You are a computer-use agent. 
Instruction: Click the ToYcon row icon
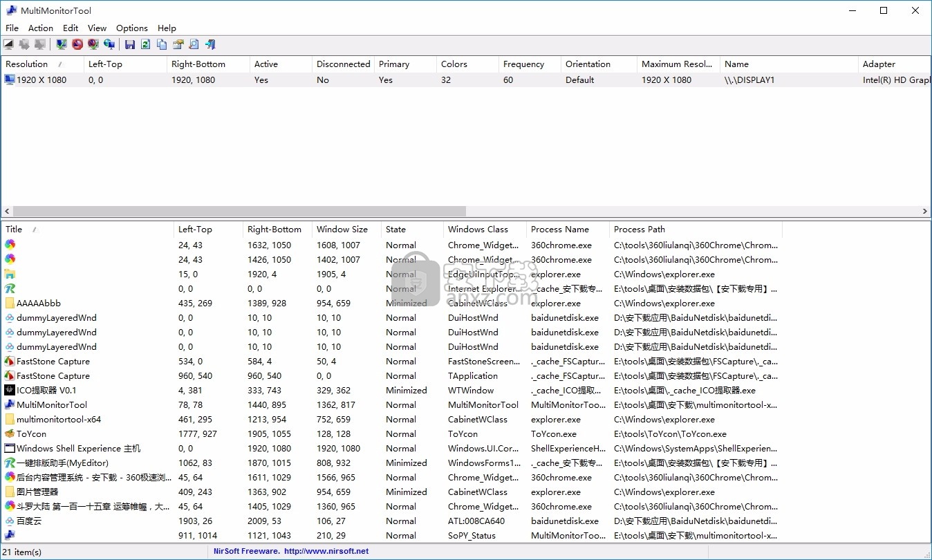pos(10,433)
